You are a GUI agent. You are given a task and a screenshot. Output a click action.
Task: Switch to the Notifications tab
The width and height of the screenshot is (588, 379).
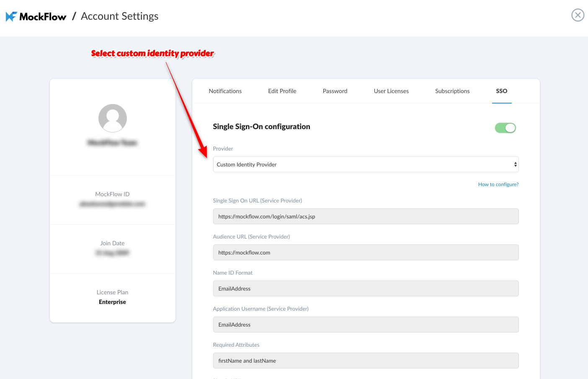(x=225, y=91)
